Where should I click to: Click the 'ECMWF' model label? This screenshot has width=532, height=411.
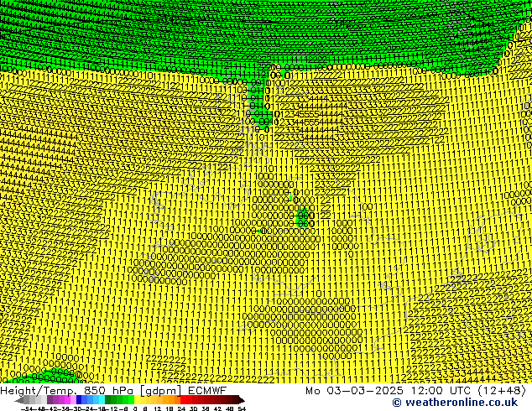(207, 390)
